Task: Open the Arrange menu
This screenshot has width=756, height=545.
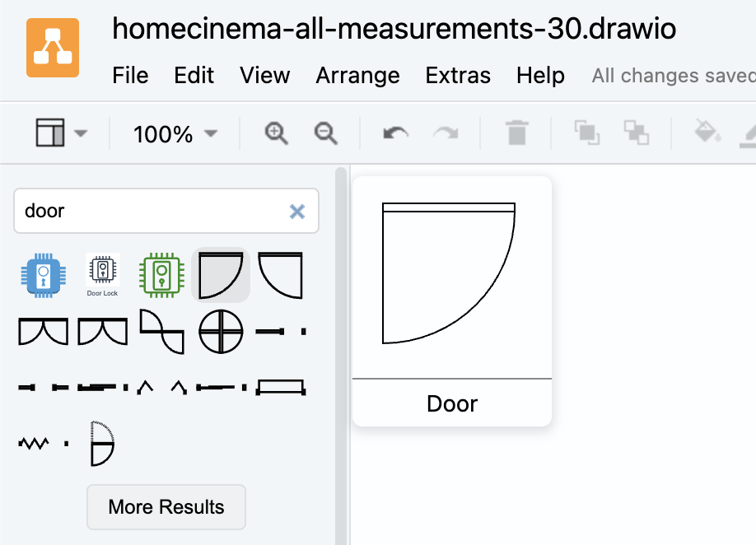Action: 357,76
